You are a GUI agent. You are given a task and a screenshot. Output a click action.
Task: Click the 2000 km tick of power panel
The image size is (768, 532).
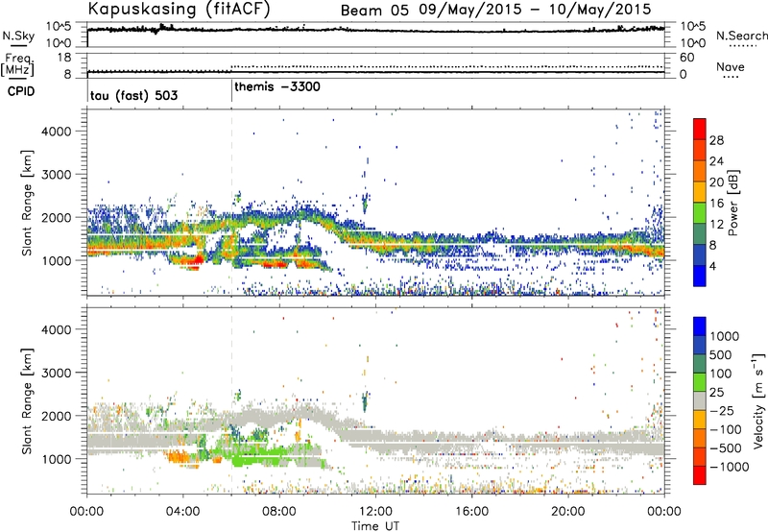tap(57, 217)
